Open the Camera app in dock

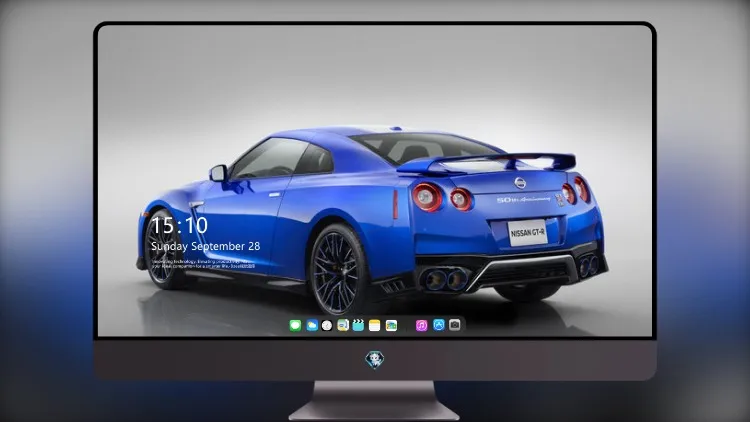tap(455, 325)
